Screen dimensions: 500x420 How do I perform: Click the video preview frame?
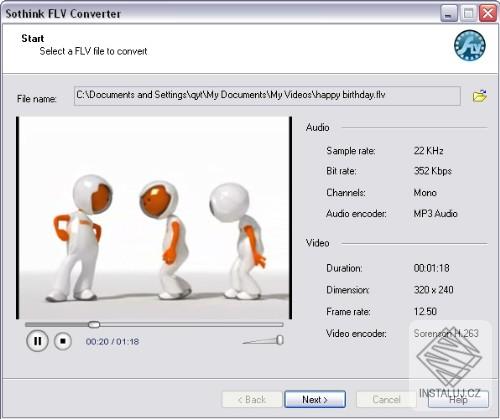[x=154, y=218]
